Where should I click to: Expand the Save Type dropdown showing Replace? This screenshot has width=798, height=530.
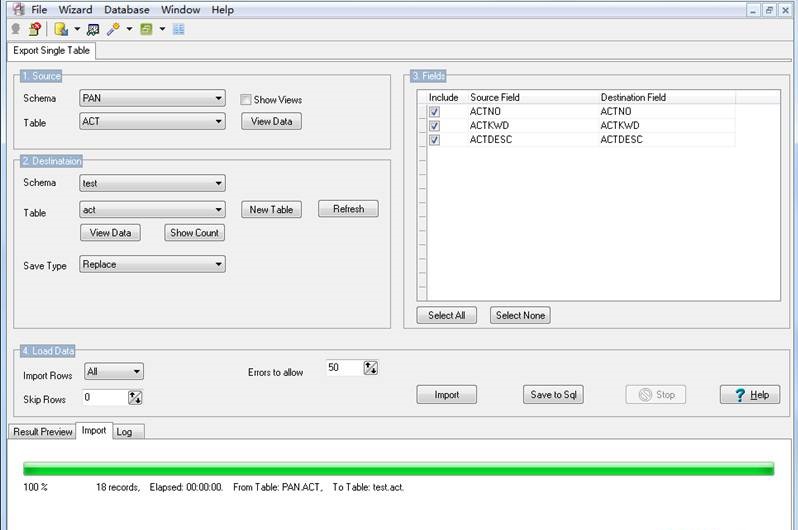click(152, 265)
